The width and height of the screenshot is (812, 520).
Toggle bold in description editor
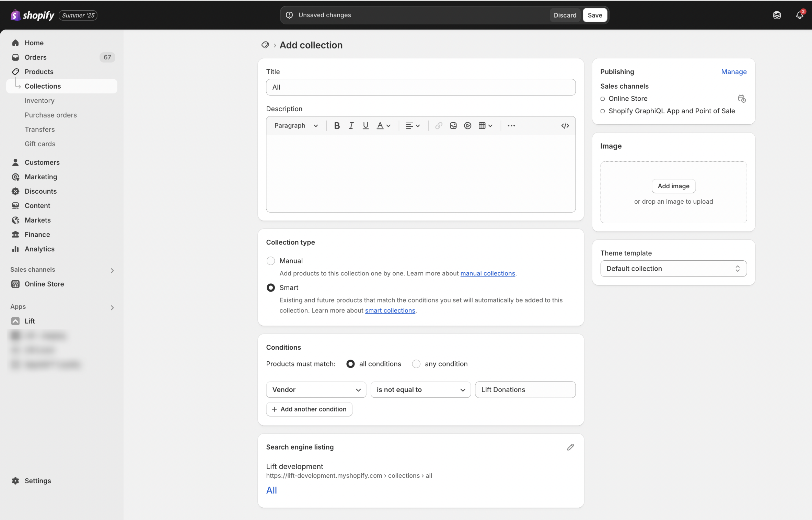[337, 126]
